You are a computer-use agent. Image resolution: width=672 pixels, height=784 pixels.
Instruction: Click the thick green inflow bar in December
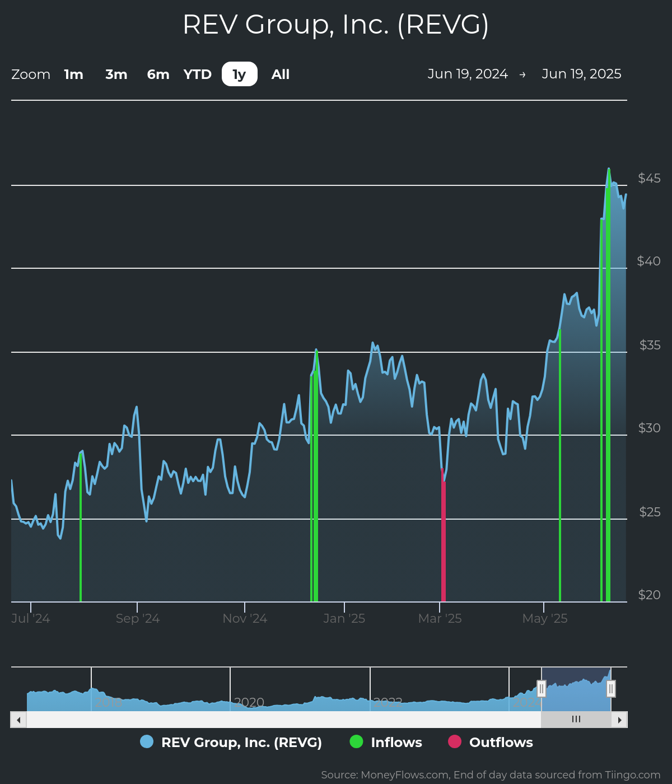316,476
